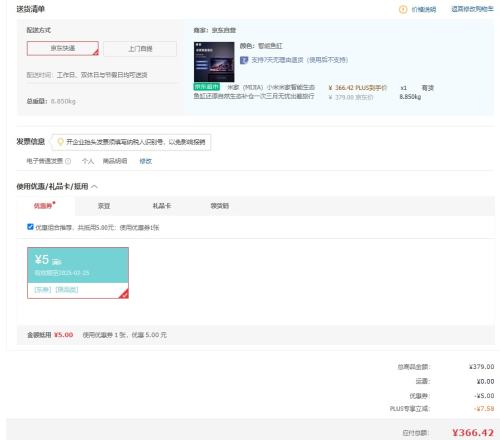Go back to modify shopping cart link
Viewport: 500px width, 440px height.
coord(472,9)
